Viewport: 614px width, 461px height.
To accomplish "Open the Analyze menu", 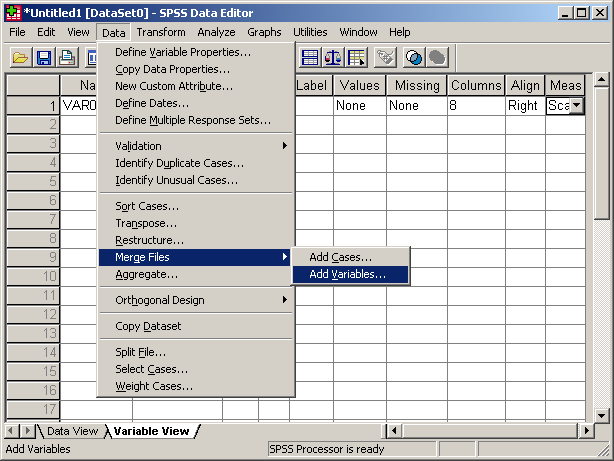I will tap(216, 32).
